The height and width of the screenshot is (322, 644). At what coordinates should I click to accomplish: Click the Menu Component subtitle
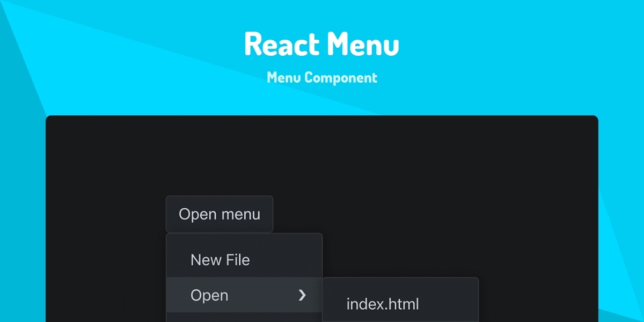point(322,77)
